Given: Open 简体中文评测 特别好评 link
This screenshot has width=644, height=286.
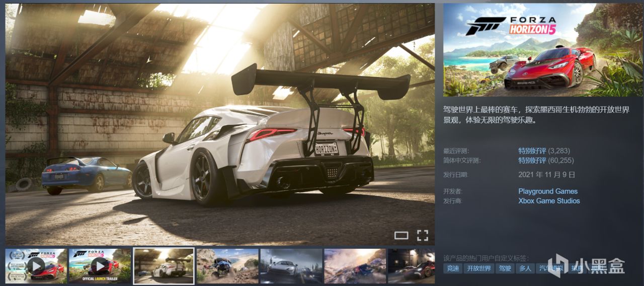Looking at the screenshot, I should [532, 161].
